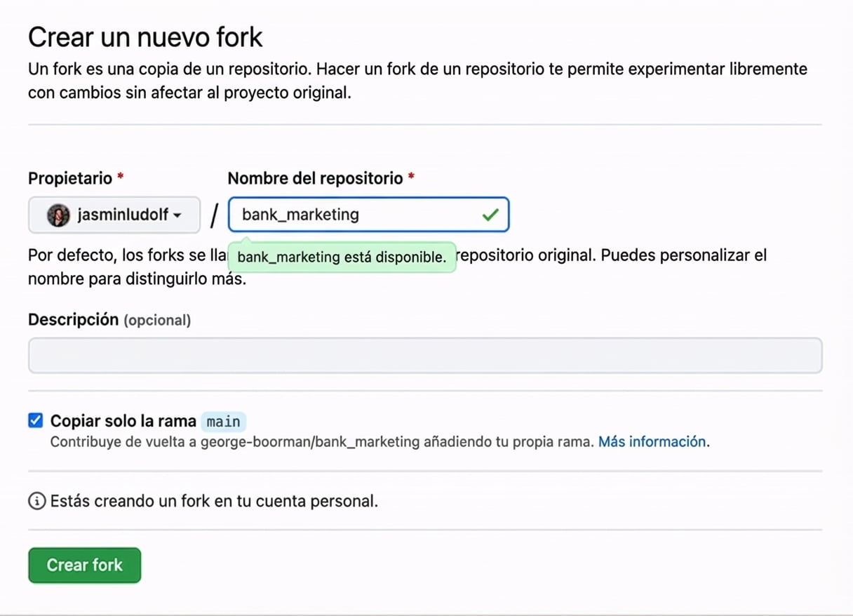Click the 'bank_marketing está disponible.' tooltip
This screenshot has height=616, width=853.
(342, 257)
